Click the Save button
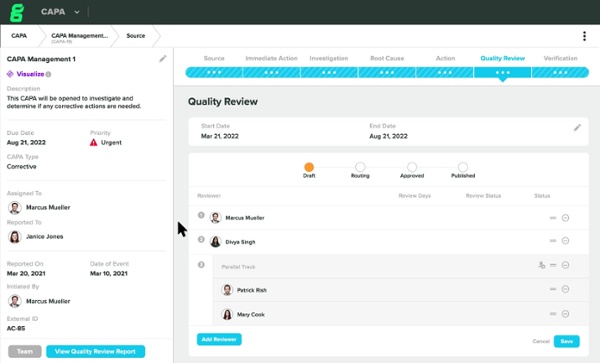The width and height of the screenshot is (600, 363). pyautogui.click(x=566, y=341)
